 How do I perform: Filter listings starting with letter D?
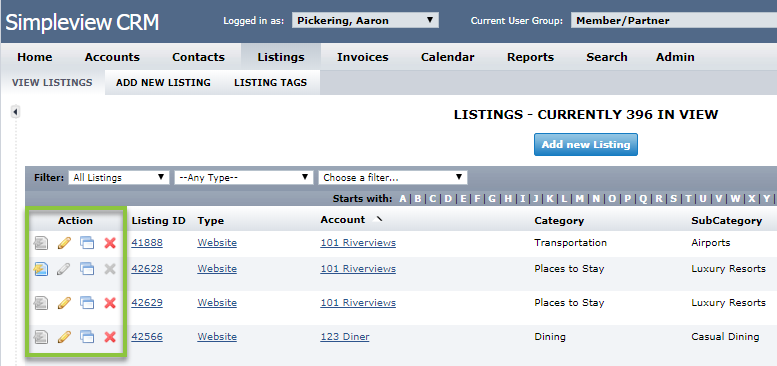[448, 199]
